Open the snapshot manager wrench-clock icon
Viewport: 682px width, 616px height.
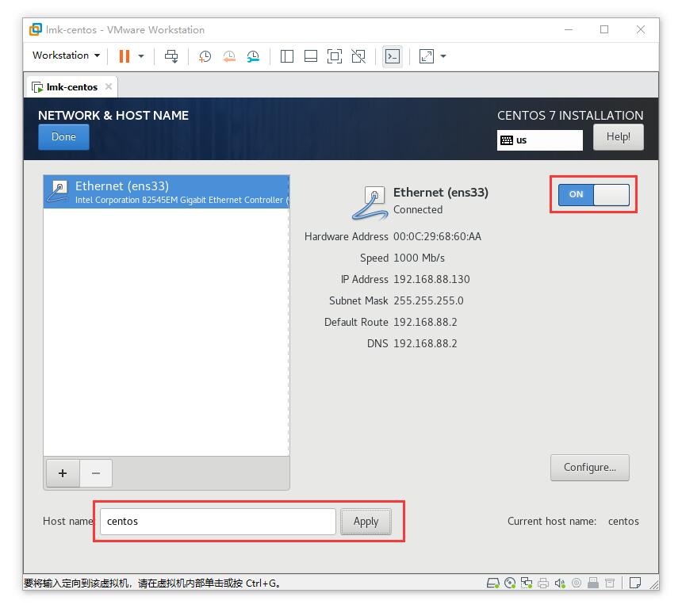(253, 56)
